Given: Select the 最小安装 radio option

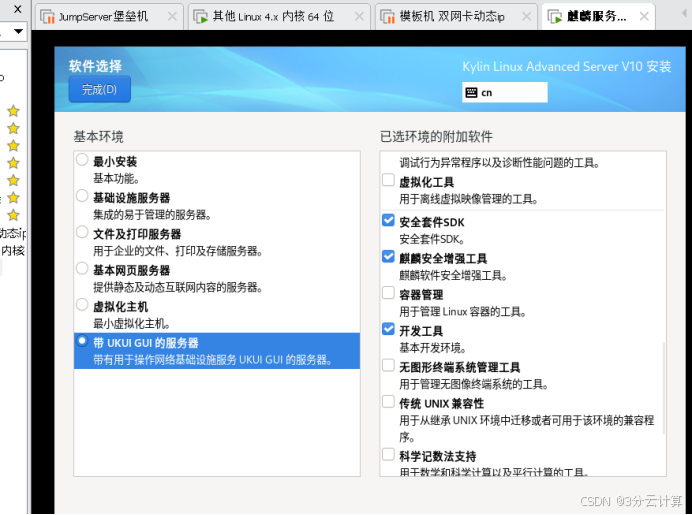Looking at the screenshot, I should click(x=82, y=160).
